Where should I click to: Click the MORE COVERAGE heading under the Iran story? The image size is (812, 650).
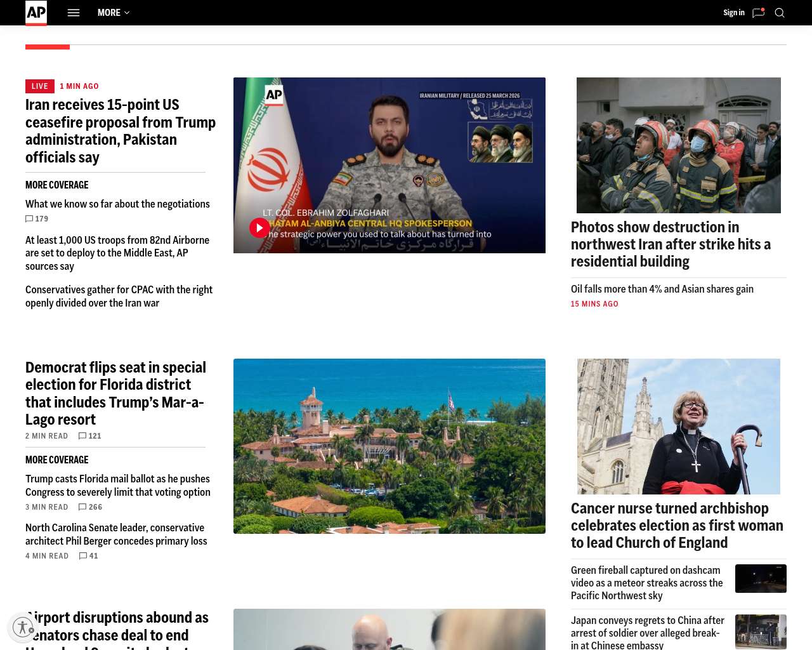(x=57, y=185)
